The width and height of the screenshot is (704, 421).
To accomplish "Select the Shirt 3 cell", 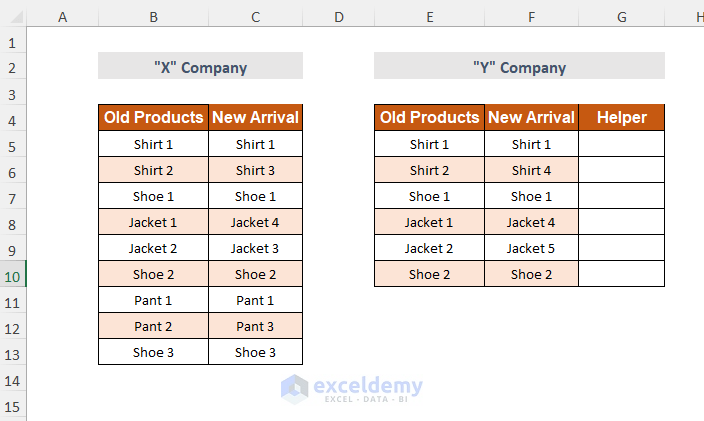I will click(255, 170).
